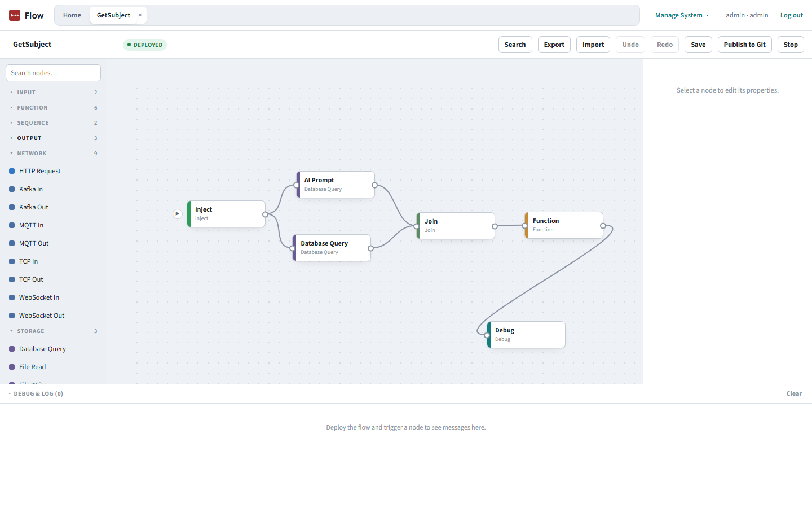Screen dimensions: 812x508
Task: Select the Join node on canvas
Action: tap(456, 226)
